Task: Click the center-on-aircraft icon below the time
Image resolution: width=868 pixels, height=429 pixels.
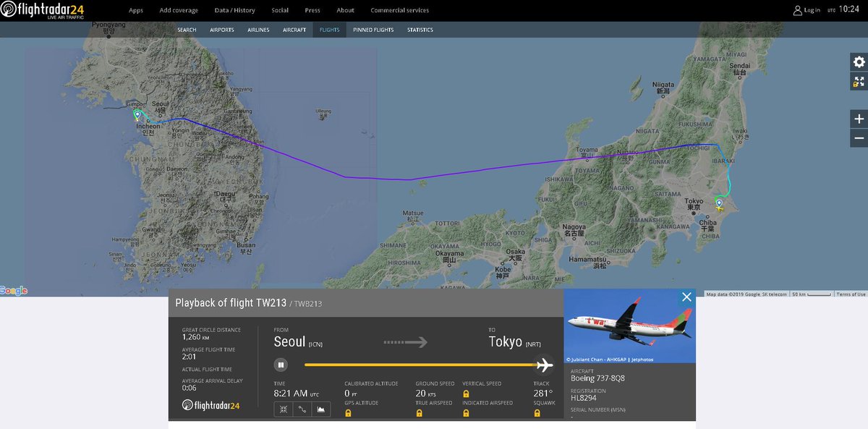Action: (283, 409)
